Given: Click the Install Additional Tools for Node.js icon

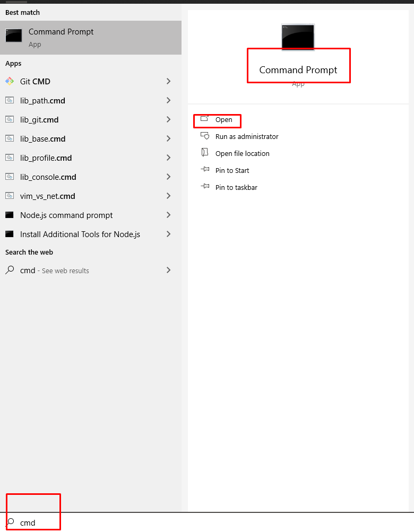Looking at the screenshot, I should click(10, 234).
